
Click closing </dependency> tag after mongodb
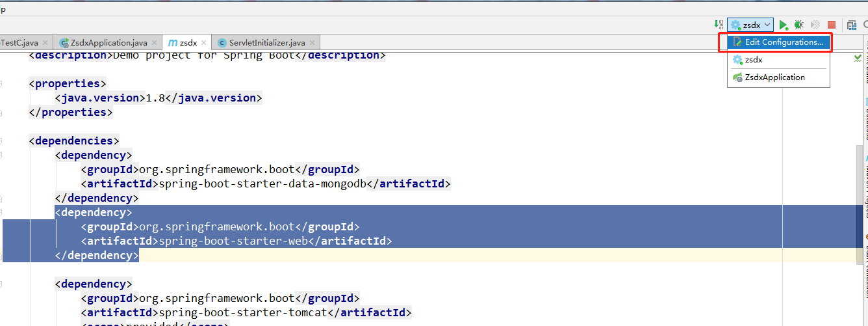click(97, 198)
